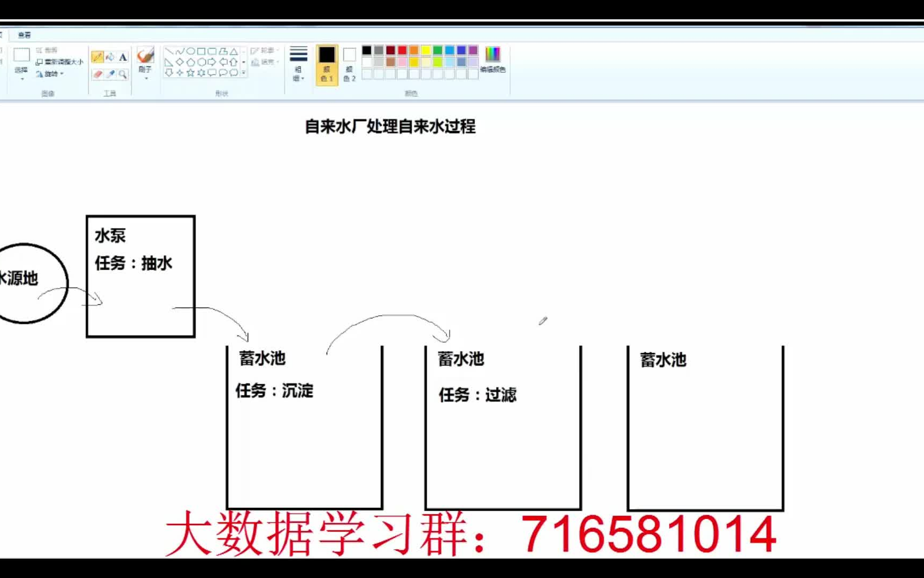The width and height of the screenshot is (924, 578).
Task: Choose the Hexagon shape
Action: 201,62
